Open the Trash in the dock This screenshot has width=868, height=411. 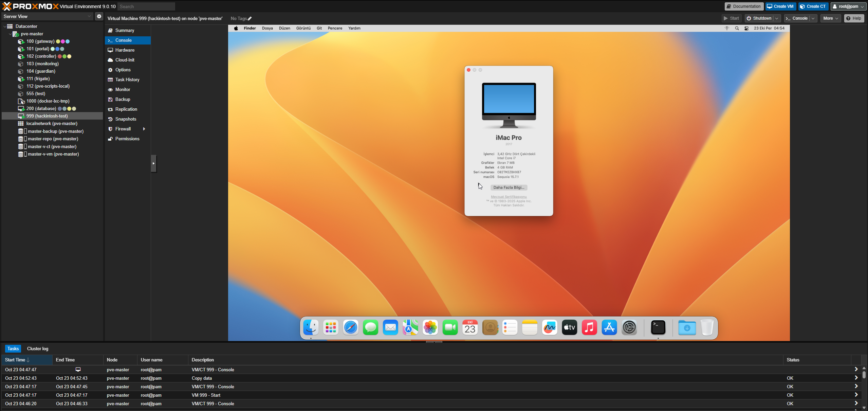pos(707,327)
